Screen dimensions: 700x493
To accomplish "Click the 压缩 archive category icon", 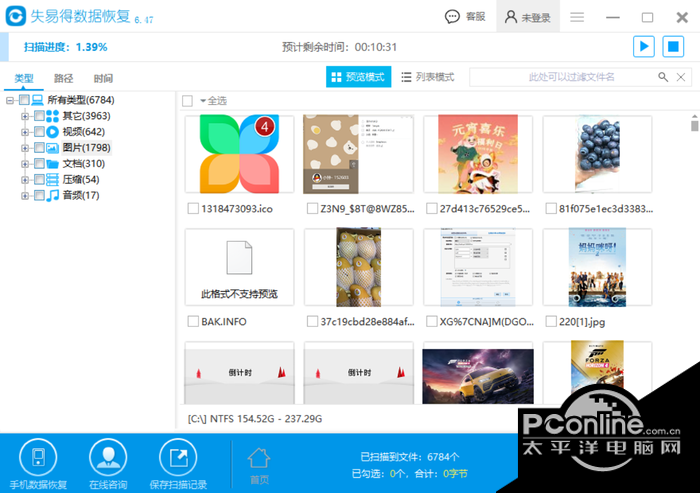I will pos(53,180).
